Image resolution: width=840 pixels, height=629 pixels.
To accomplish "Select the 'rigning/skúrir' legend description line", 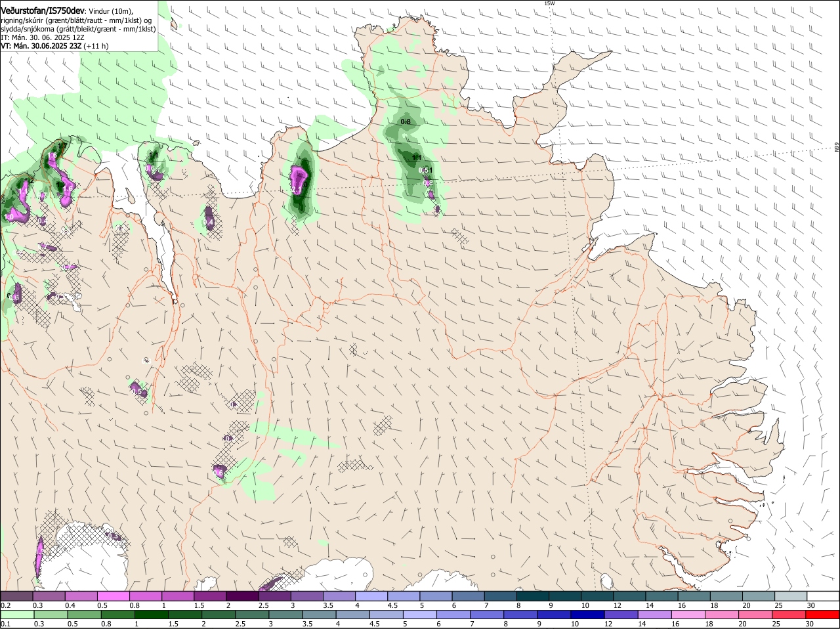I will (77, 20).
